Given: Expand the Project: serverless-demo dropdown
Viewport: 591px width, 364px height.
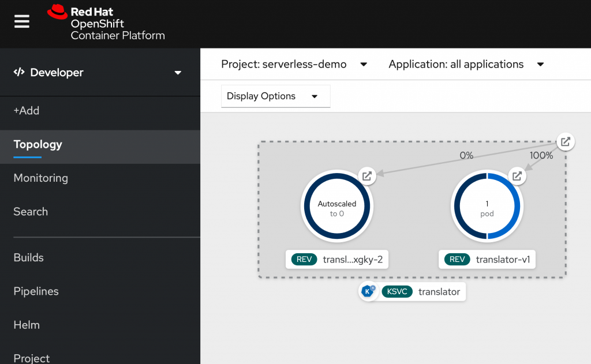Looking at the screenshot, I should pyautogui.click(x=294, y=65).
